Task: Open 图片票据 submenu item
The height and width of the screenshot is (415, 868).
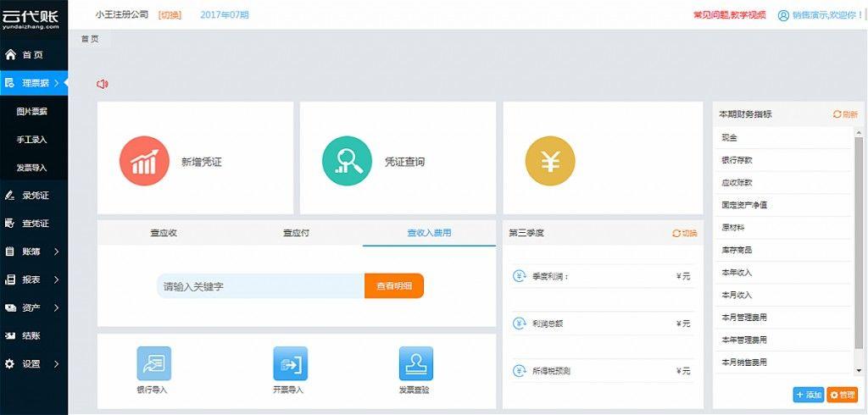Action: [x=34, y=111]
